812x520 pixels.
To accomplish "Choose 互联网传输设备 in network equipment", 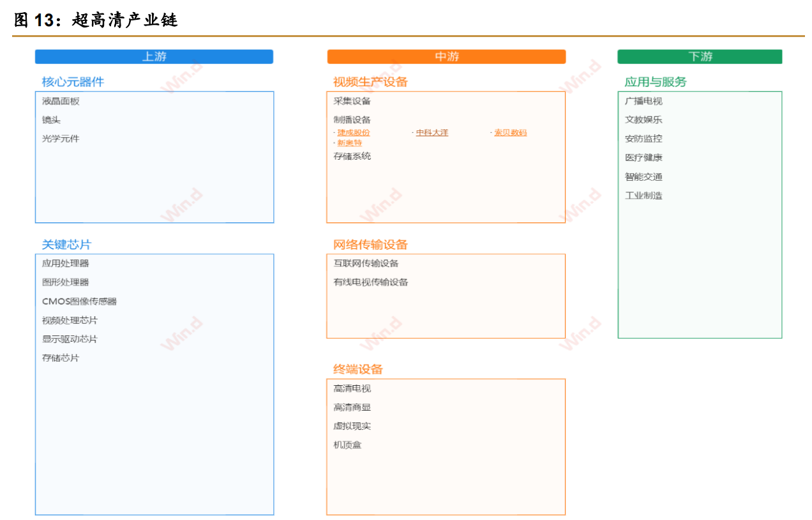I will [366, 263].
